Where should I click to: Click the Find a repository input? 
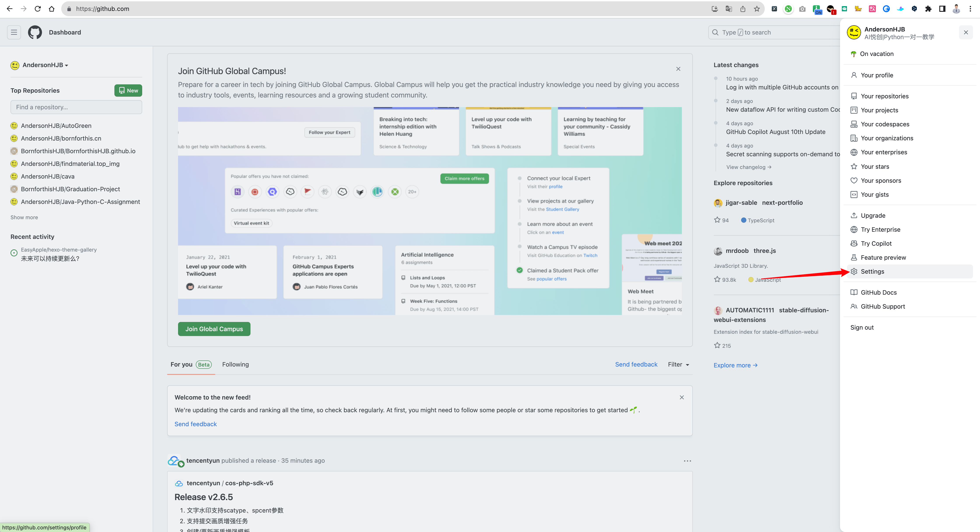[77, 107]
